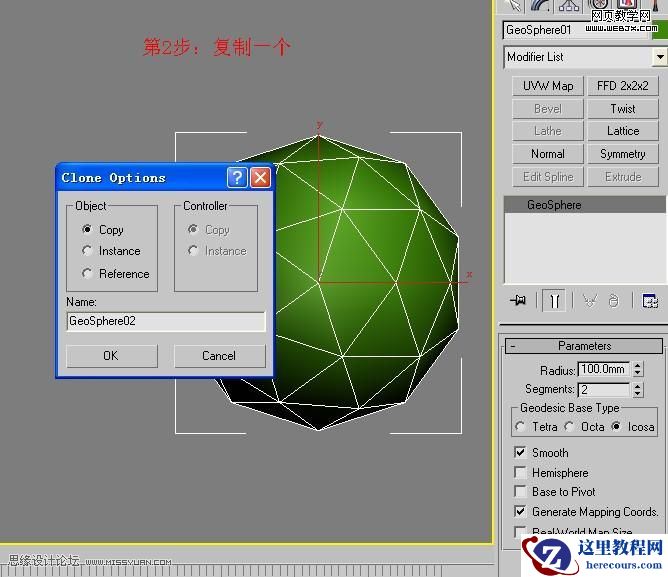Click Segments spinner up arrow
The image size is (668, 577).
(x=637, y=385)
